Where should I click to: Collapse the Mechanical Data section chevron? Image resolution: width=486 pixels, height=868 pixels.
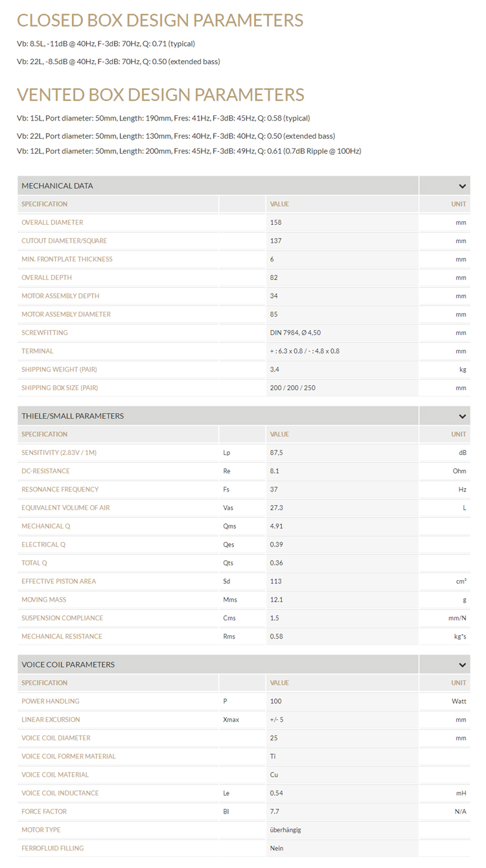click(x=462, y=186)
